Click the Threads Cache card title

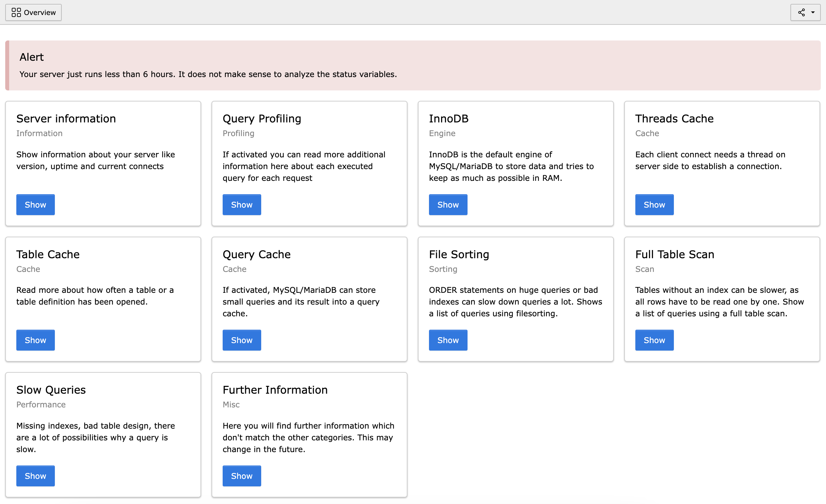pyautogui.click(x=674, y=118)
